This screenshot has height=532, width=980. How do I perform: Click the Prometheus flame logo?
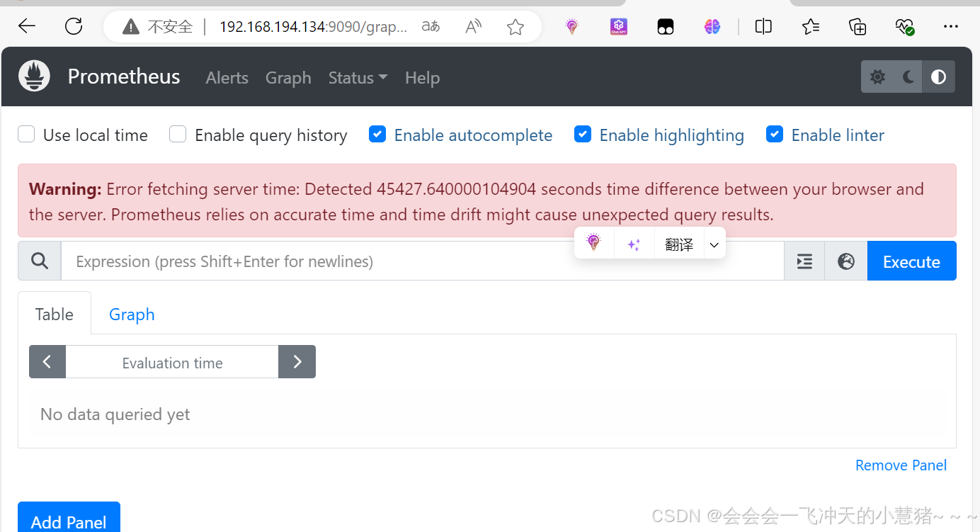tap(34, 77)
